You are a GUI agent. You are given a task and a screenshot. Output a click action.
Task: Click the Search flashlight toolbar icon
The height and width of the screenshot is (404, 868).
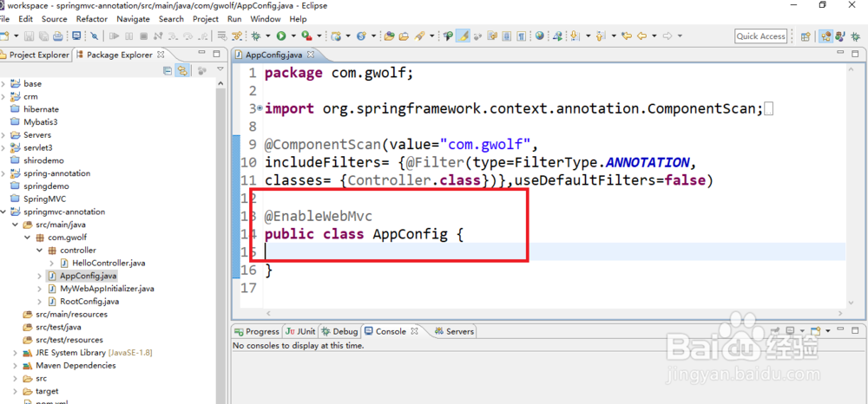click(419, 36)
